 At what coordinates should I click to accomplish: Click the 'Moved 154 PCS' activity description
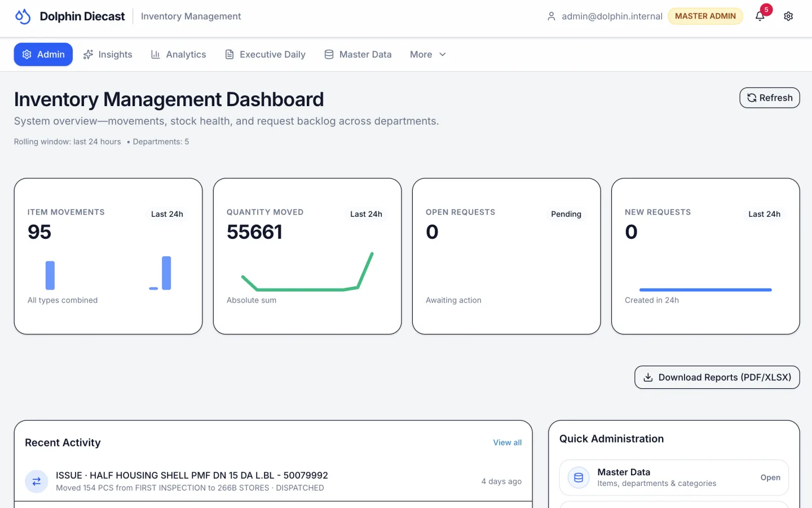pos(190,488)
